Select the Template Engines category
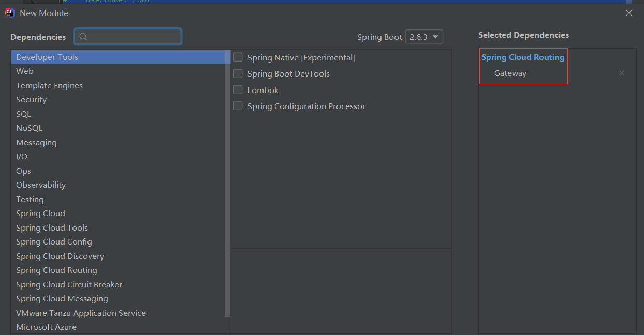Viewport: 644px width, 335px height. pos(49,86)
